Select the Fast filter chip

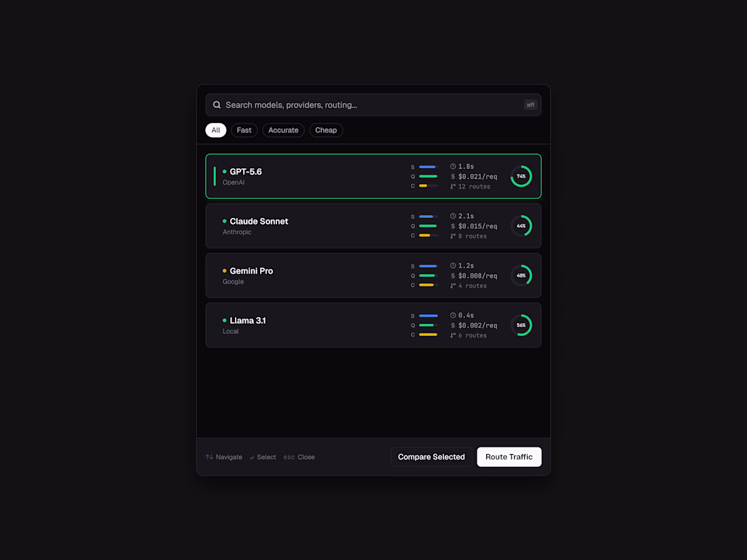click(244, 130)
